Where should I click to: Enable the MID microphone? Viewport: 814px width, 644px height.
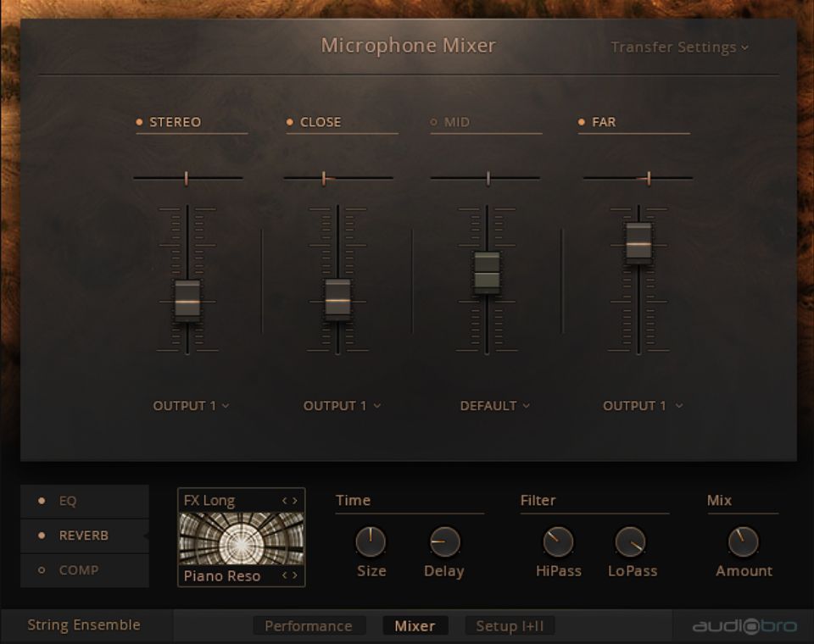pos(434,122)
